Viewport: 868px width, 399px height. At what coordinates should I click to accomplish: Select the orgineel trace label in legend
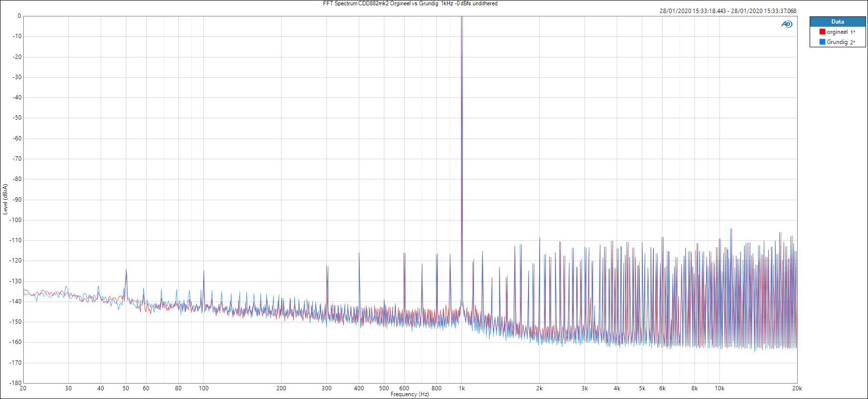837,32
